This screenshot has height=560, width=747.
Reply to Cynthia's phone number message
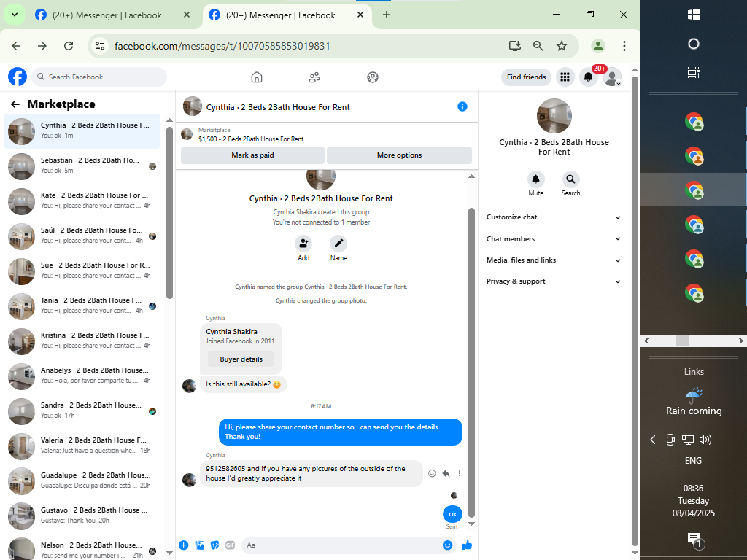(446, 473)
